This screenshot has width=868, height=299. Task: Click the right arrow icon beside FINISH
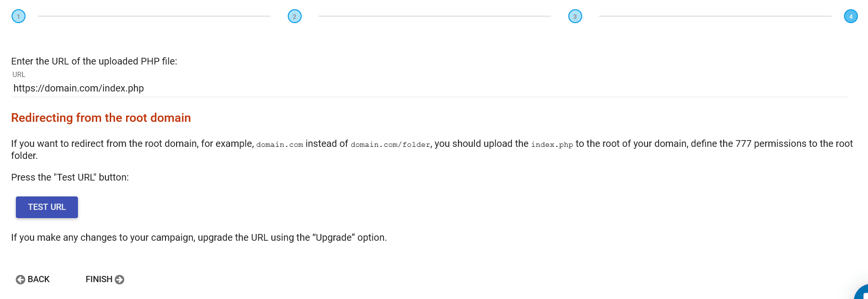[119, 280]
